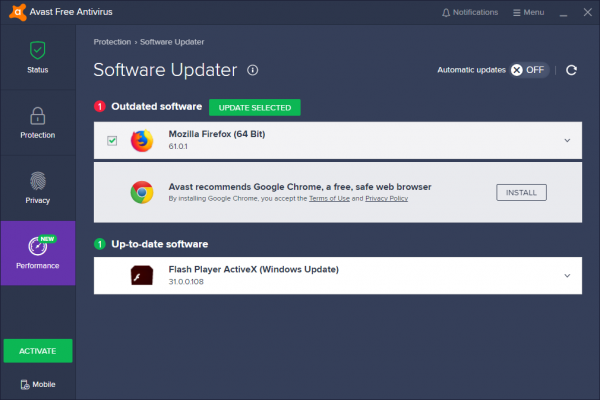Click the Mozilla Firefox logo icon
The height and width of the screenshot is (400, 600).
click(x=142, y=141)
